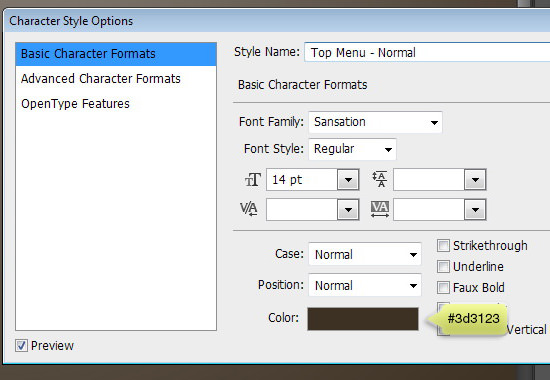Screen dimensions: 550x380
Task: Click the Character Style Options title bar
Action: click(x=277, y=21)
